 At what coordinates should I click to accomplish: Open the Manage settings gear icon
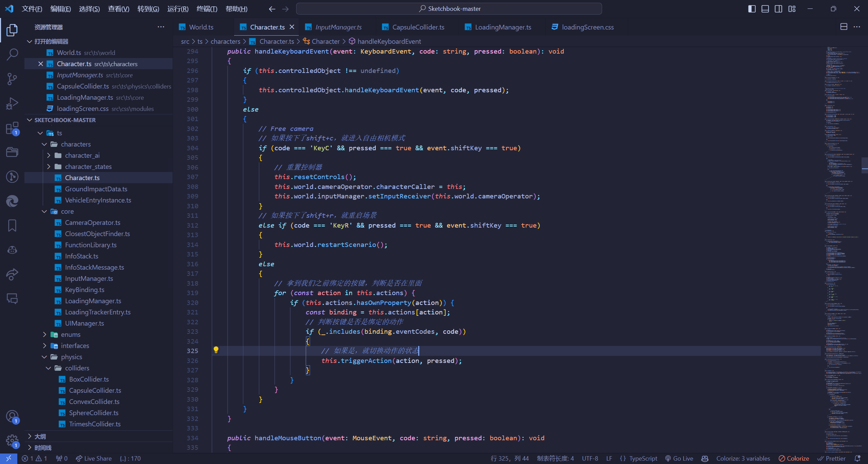pos(12,441)
